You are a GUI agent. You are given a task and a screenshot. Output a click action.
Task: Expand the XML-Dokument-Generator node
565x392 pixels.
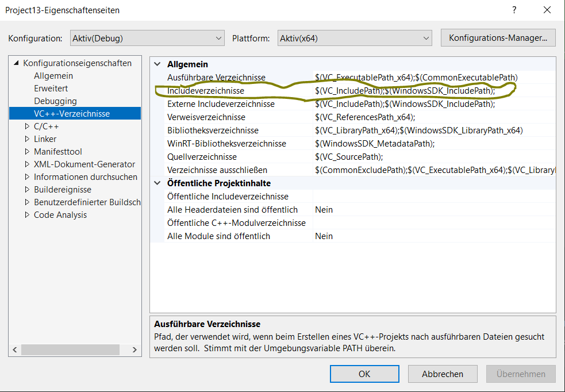(x=26, y=164)
